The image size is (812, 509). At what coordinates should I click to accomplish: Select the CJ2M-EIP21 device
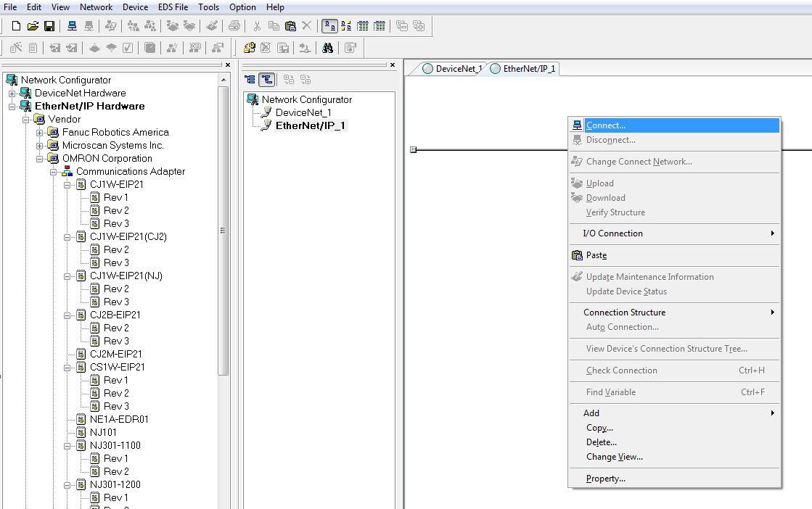pyautogui.click(x=115, y=355)
